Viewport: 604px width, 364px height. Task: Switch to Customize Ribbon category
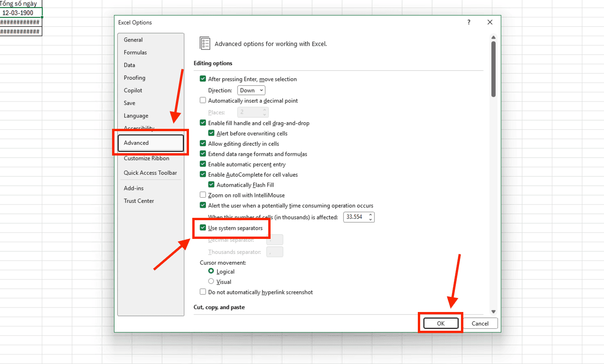(146, 158)
